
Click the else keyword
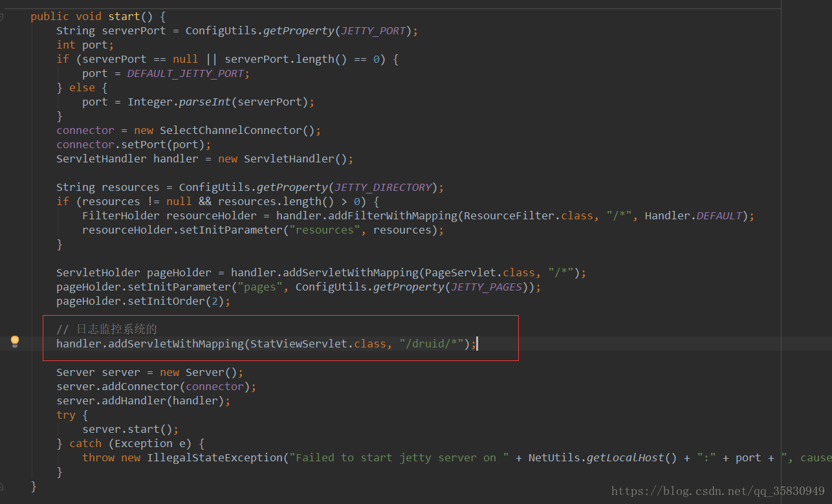click(82, 87)
